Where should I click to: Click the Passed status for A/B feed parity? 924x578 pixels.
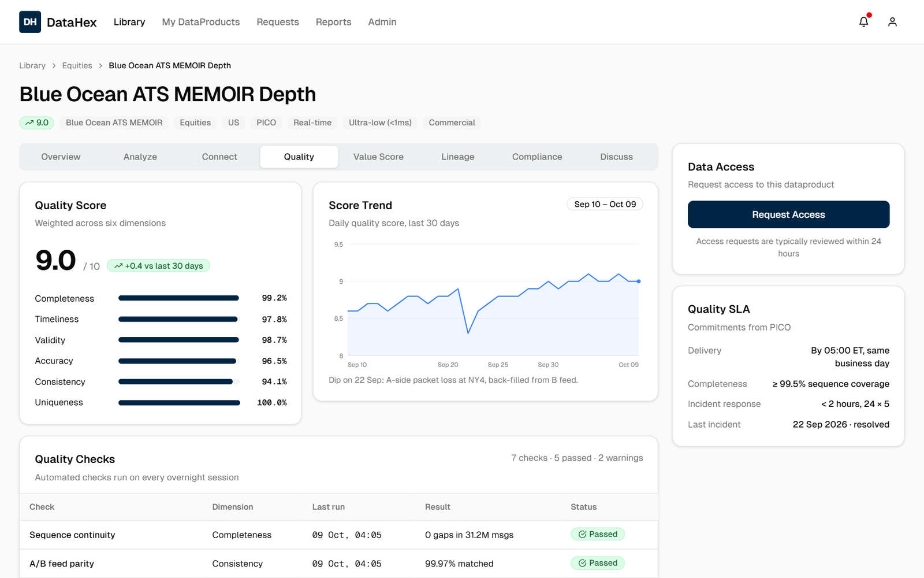coord(598,563)
